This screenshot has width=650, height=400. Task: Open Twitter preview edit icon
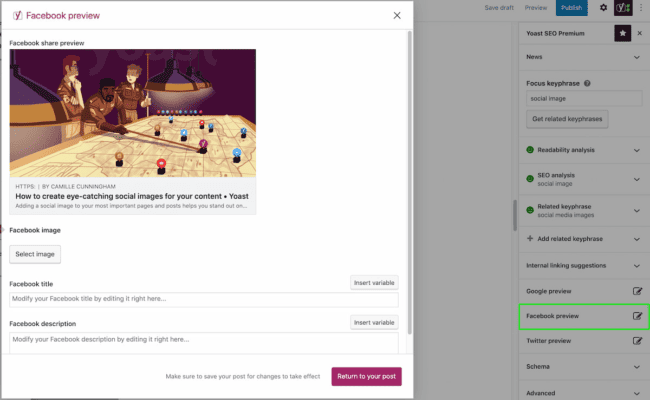(637, 341)
